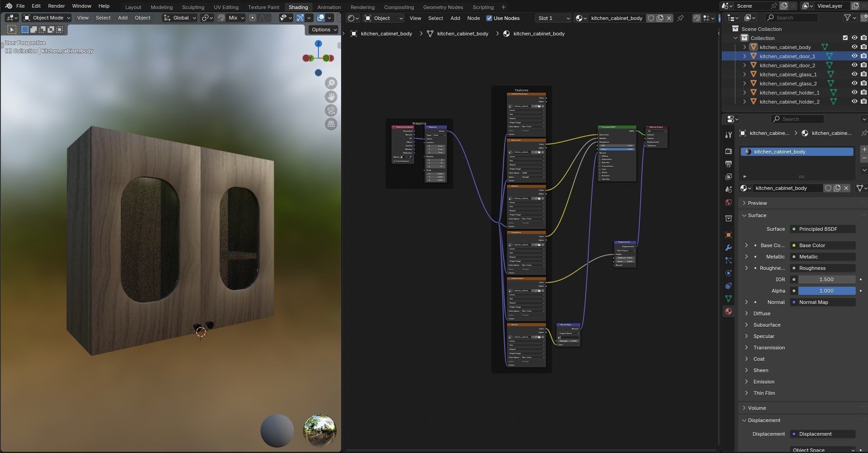
Task: Open the File menu
Action: point(20,6)
